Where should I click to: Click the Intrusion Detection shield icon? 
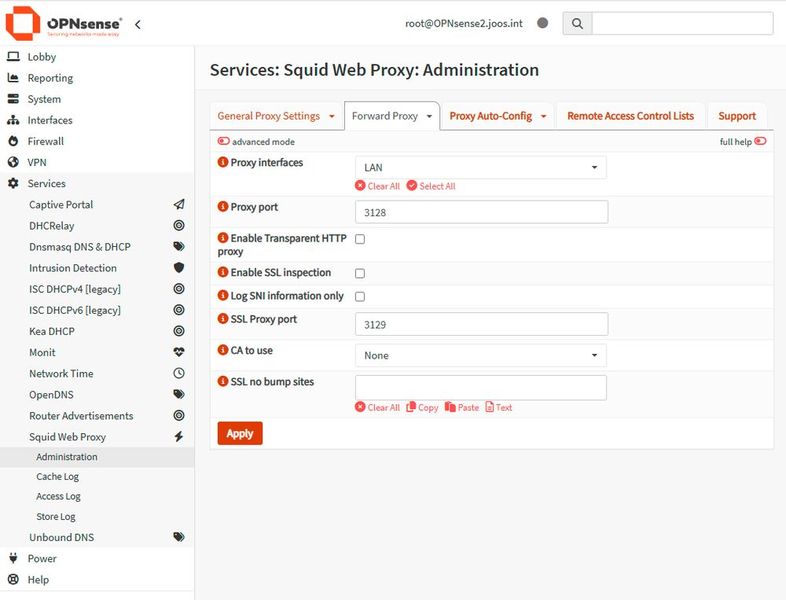click(179, 268)
